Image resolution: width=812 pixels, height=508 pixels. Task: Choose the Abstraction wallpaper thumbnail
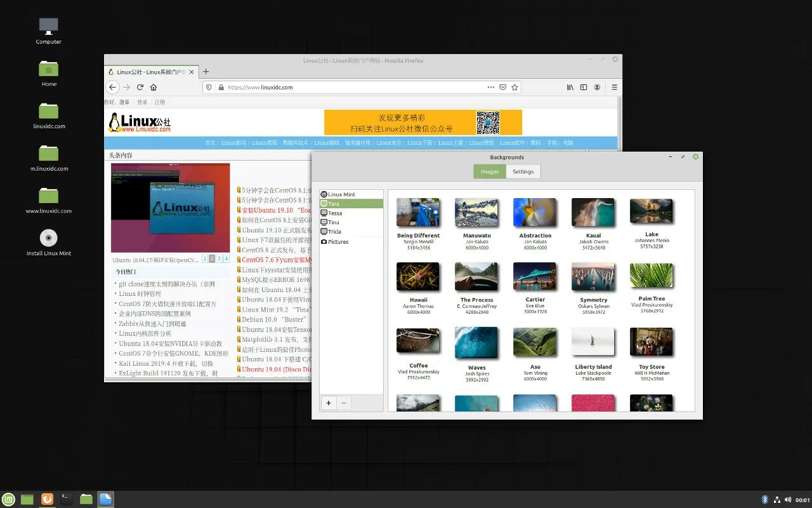pyautogui.click(x=535, y=212)
